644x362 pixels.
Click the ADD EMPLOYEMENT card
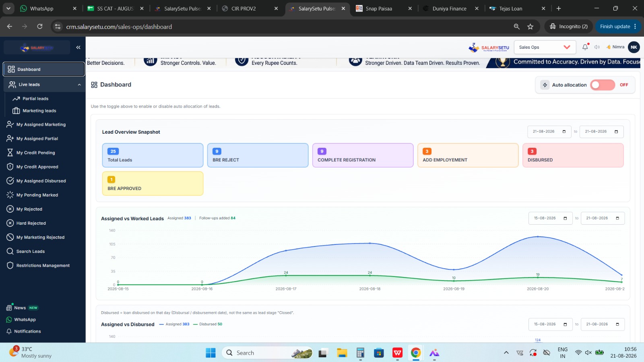pyautogui.click(x=468, y=155)
